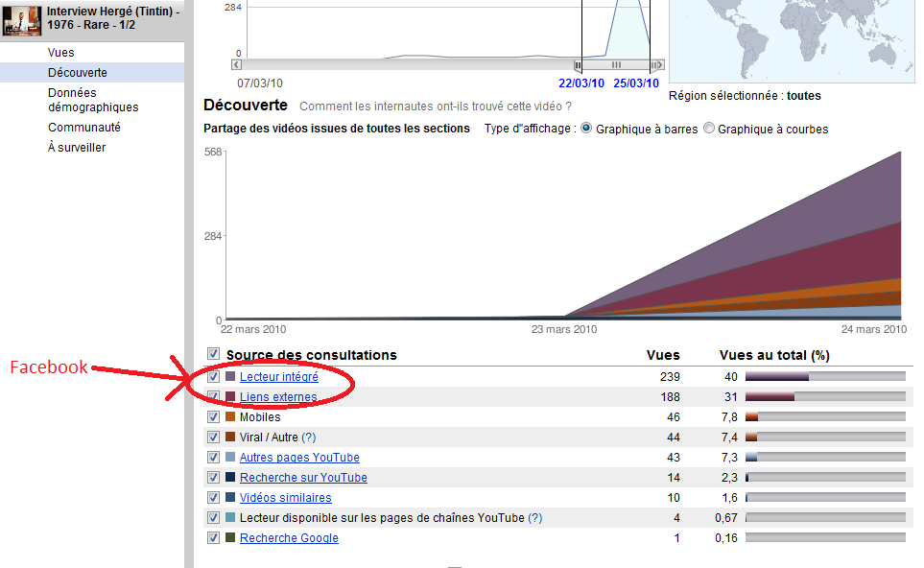This screenshot has height=568, width=924.
Task: Click the 23 mars 2010 axis label
Action: (564, 329)
